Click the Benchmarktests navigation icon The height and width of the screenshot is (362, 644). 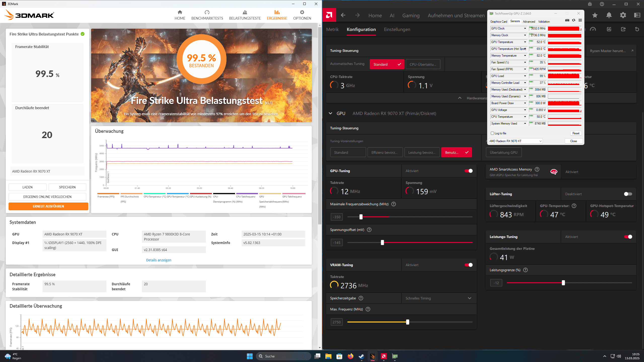[205, 12]
